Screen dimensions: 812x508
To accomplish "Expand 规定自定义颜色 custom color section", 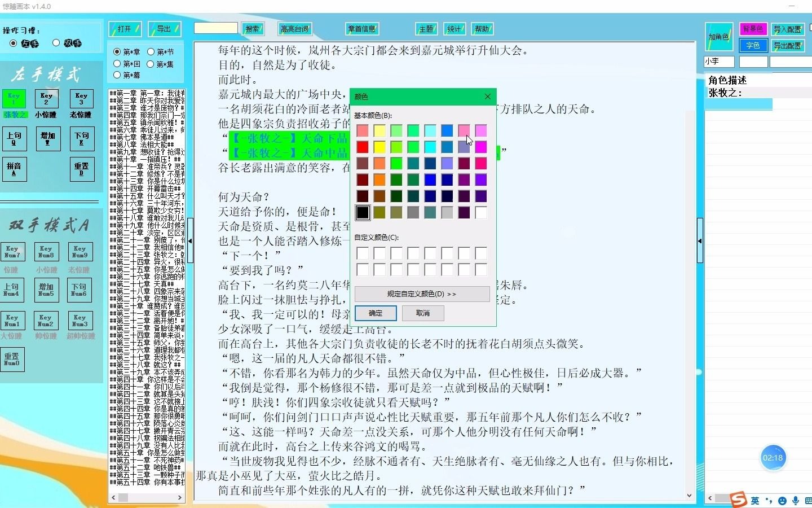I will 422,294.
